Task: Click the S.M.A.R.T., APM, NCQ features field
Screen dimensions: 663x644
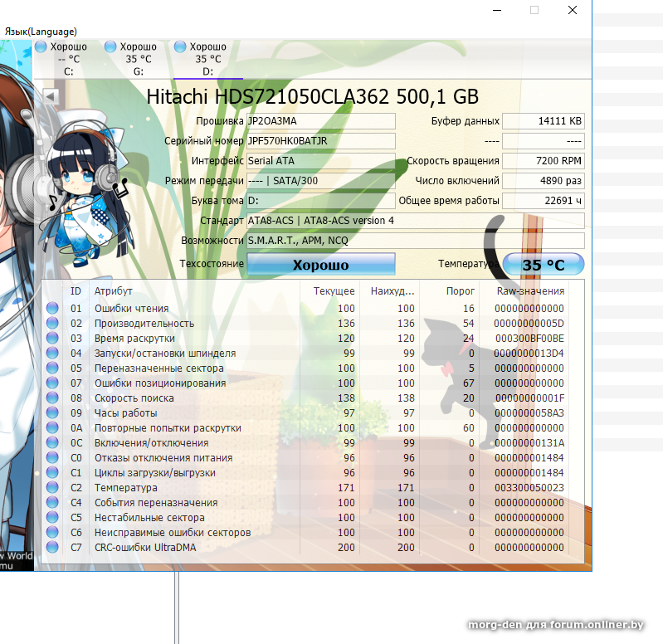Action: 416,240
